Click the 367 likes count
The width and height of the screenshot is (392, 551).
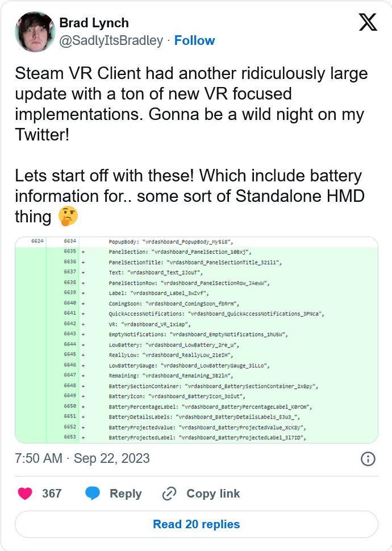point(52,494)
